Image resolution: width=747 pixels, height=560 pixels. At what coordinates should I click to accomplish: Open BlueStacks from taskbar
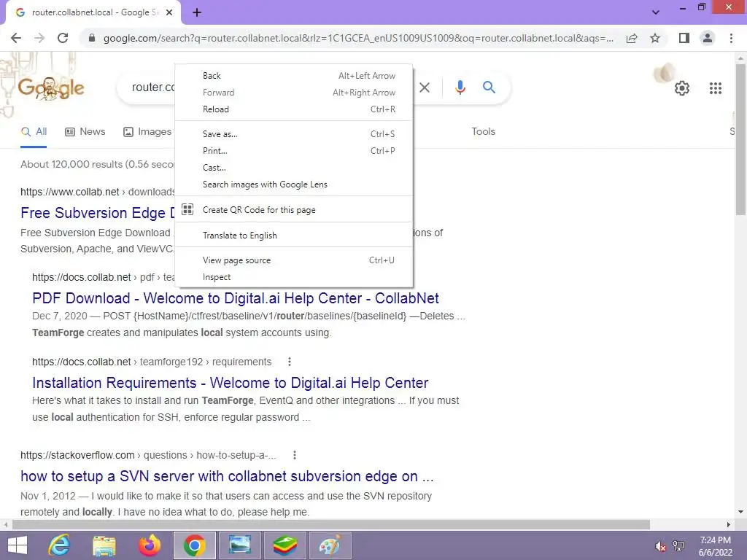285,545
